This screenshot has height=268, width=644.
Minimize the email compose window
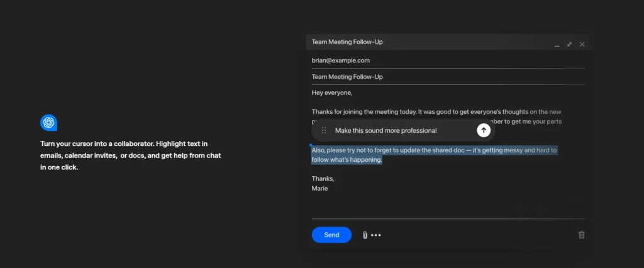pyautogui.click(x=557, y=45)
